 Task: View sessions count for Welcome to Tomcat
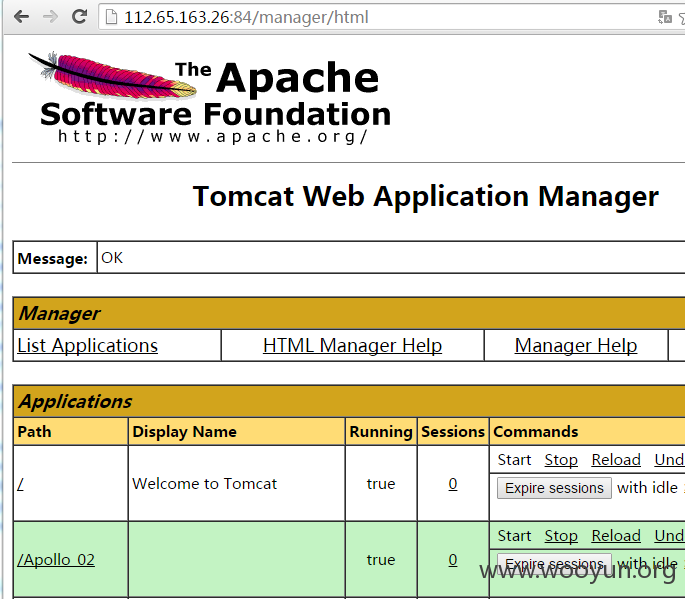453,484
